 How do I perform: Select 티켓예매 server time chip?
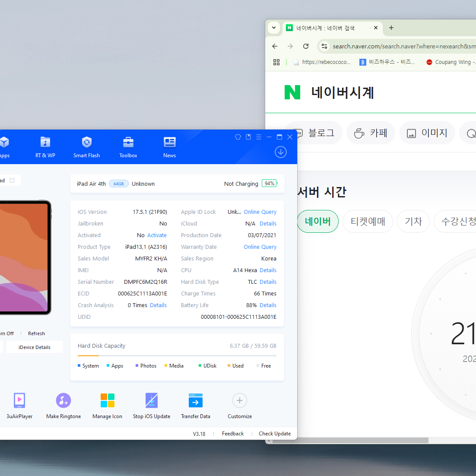click(368, 221)
